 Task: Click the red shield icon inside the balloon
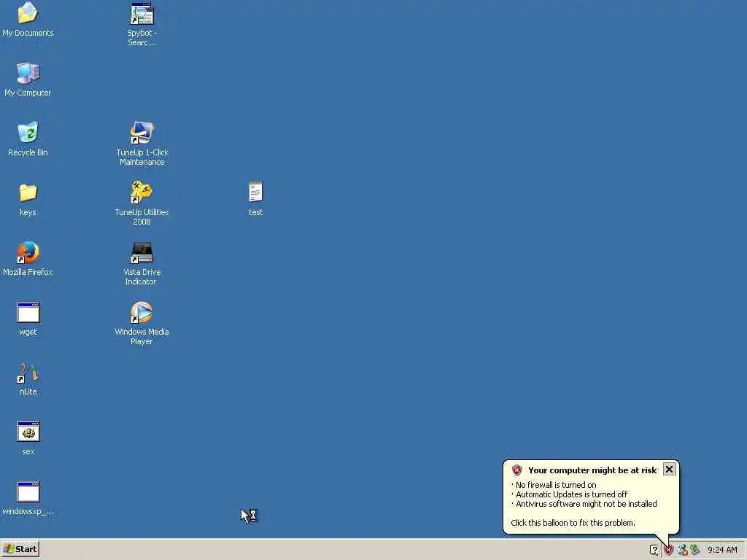(517, 470)
